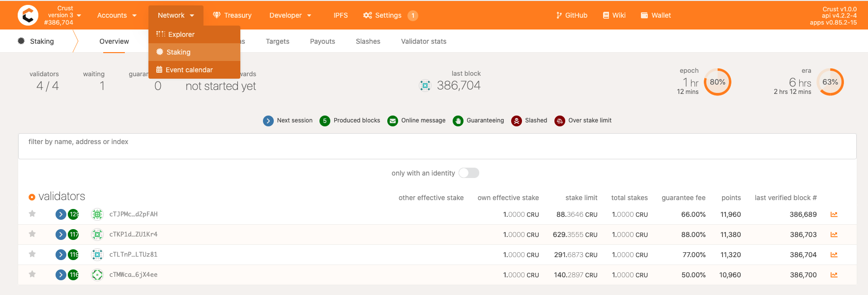Switch to the Targets tab
The width and height of the screenshot is (868, 295).
tap(278, 41)
